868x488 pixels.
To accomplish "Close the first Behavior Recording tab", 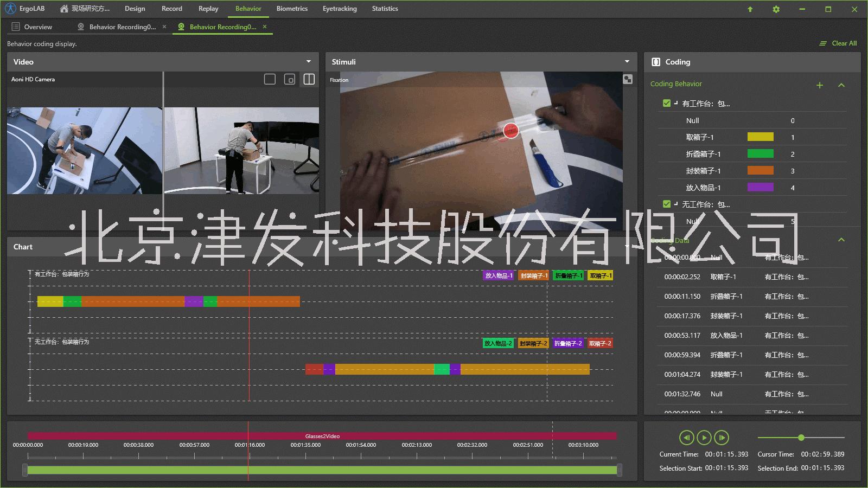I will (x=164, y=27).
